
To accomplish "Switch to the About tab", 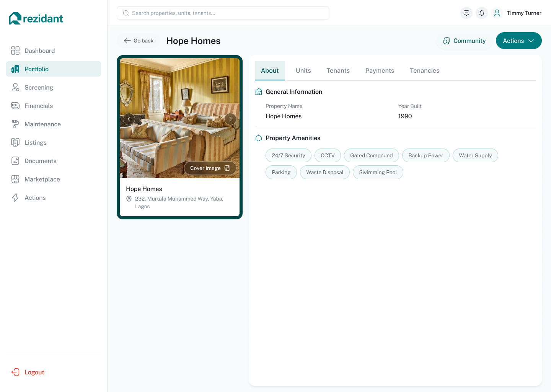I will (x=270, y=70).
